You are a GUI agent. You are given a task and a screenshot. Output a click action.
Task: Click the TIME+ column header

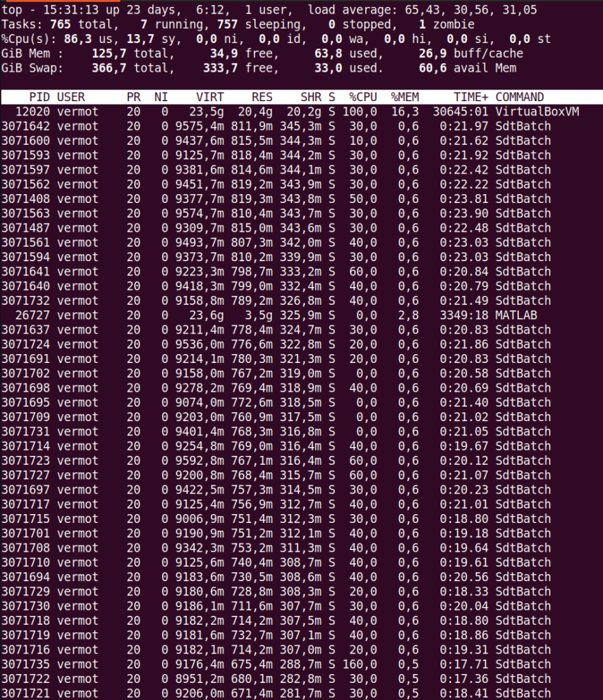pos(470,97)
